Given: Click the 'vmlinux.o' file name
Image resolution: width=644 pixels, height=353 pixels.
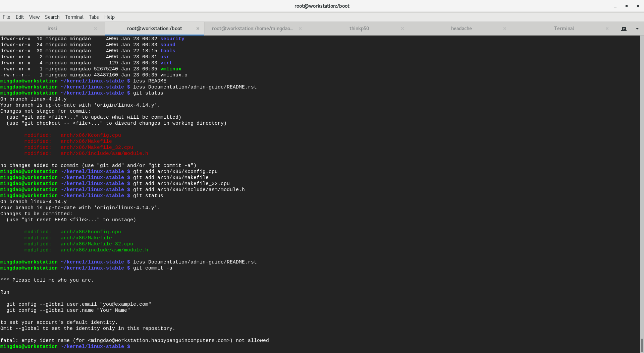Looking at the screenshot, I should 174,75.
